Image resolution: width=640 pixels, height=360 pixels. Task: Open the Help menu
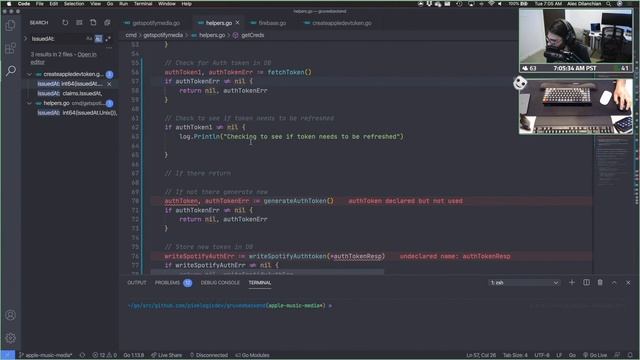point(187,4)
